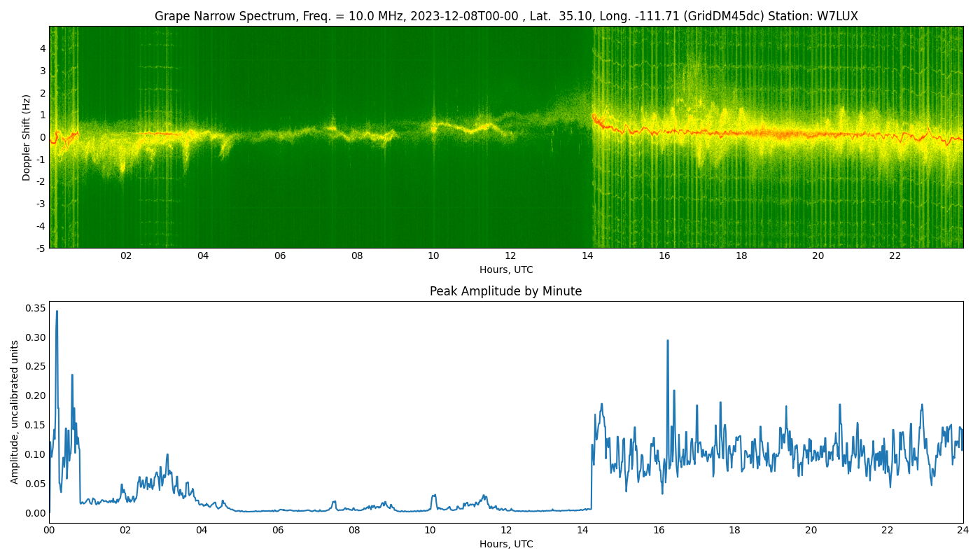Image resolution: width=980 pixels, height=560 pixels.
Task: Click the Doppler Shift (Hz) axis label
Action: (x=27, y=137)
